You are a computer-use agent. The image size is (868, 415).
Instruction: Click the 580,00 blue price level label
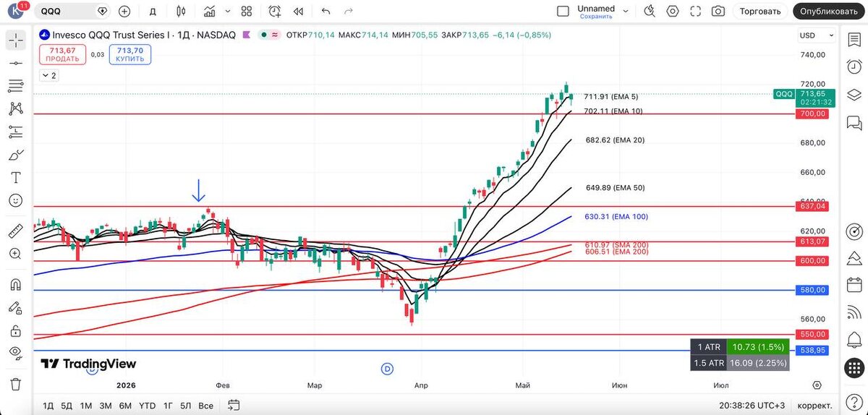click(812, 290)
